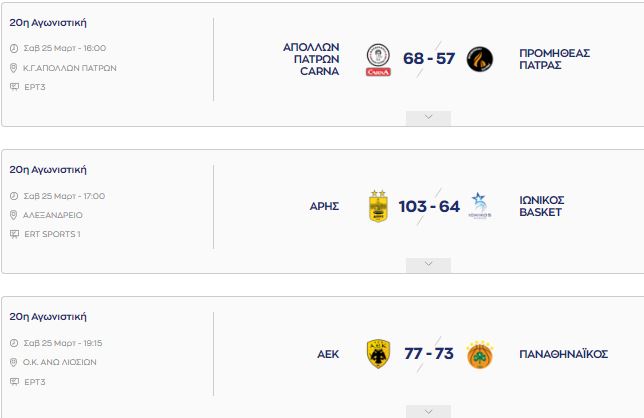644x418 pixels.
Task: Click the Apollon Patron Carna team logo
Action: pyautogui.click(x=378, y=60)
